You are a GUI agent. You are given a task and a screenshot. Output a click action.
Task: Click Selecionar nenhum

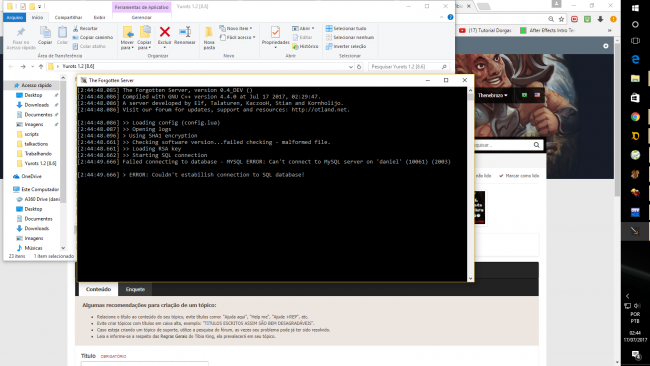click(350, 37)
